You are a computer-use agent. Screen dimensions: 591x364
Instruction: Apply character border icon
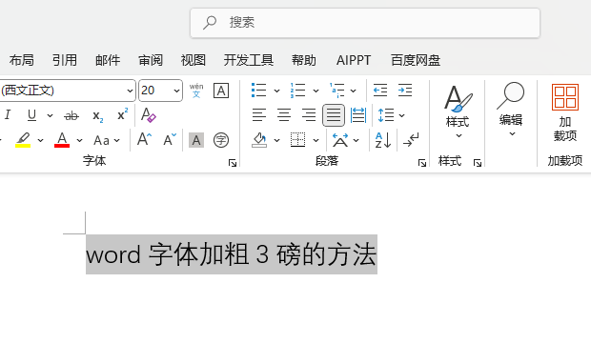point(221,91)
